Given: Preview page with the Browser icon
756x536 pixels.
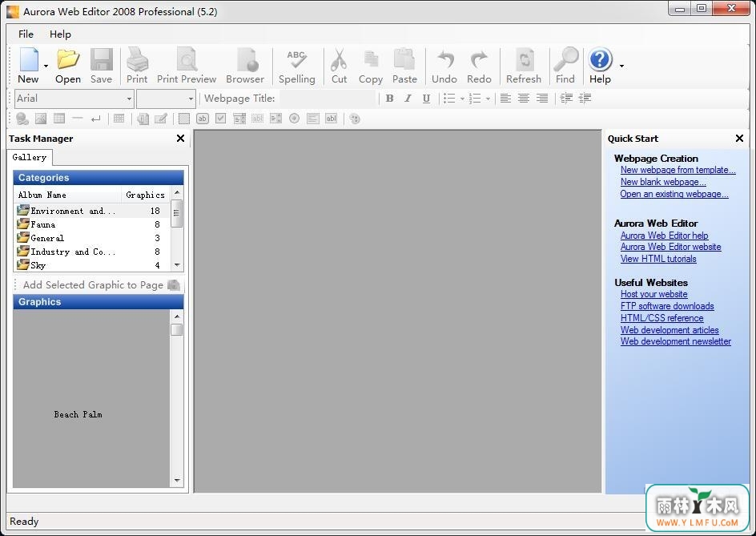Looking at the screenshot, I should [245, 66].
